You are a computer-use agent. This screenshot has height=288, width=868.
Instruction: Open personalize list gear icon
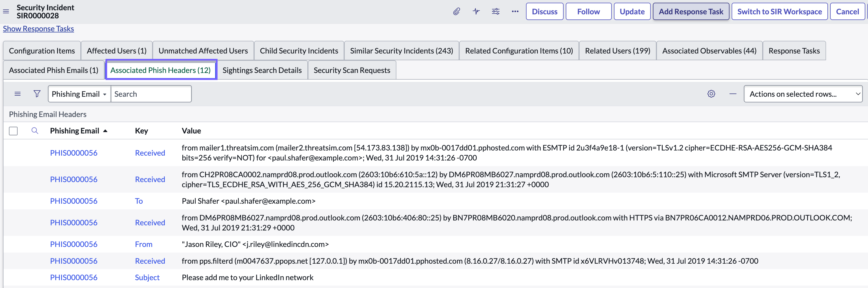(x=711, y=94)
